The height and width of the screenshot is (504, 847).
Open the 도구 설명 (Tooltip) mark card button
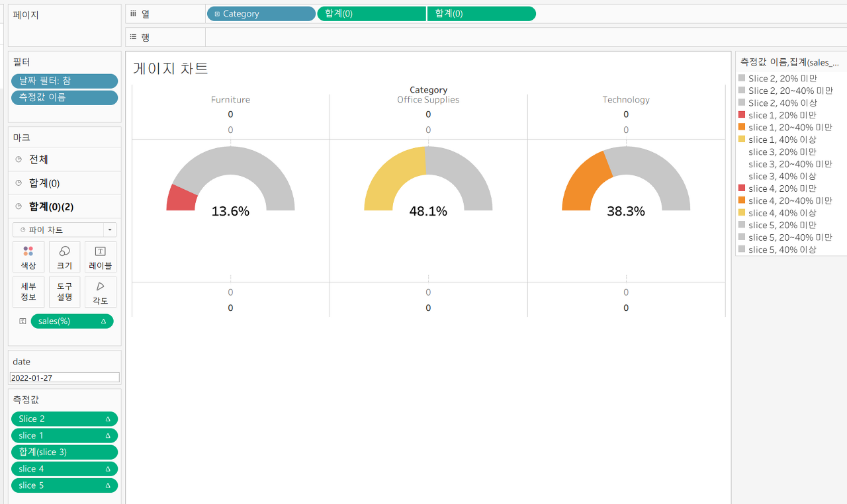[x=64, y=292]
